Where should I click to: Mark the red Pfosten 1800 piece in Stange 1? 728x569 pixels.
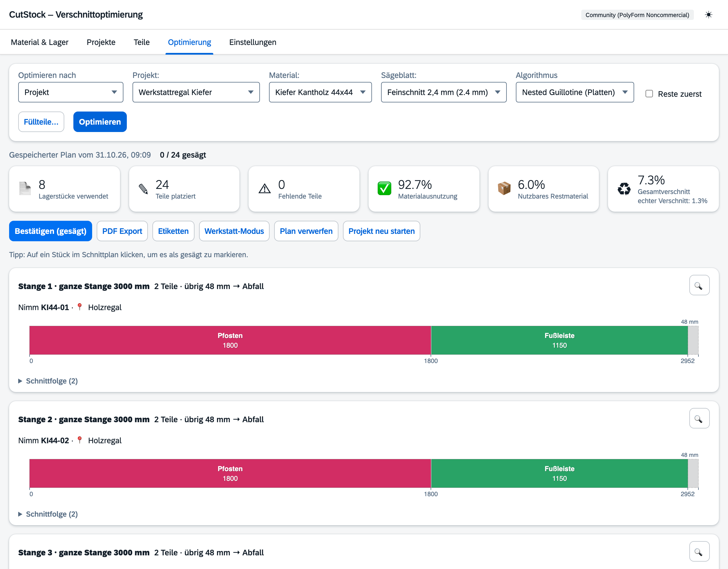[230, 340]
